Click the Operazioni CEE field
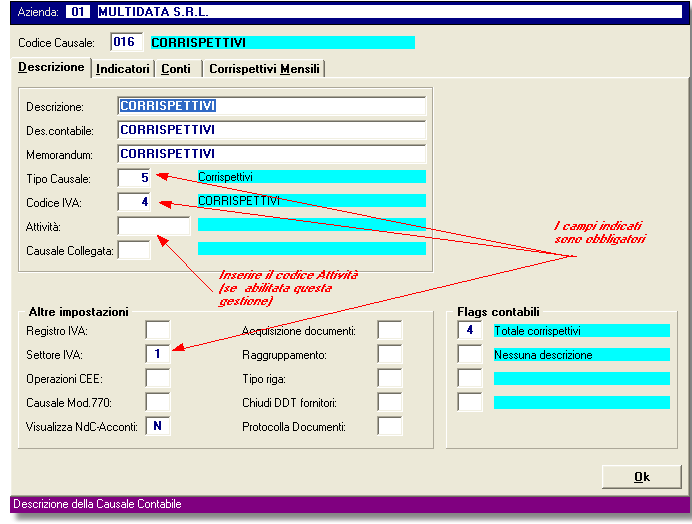This screenshot has width=692, height=524. point(158,378)
